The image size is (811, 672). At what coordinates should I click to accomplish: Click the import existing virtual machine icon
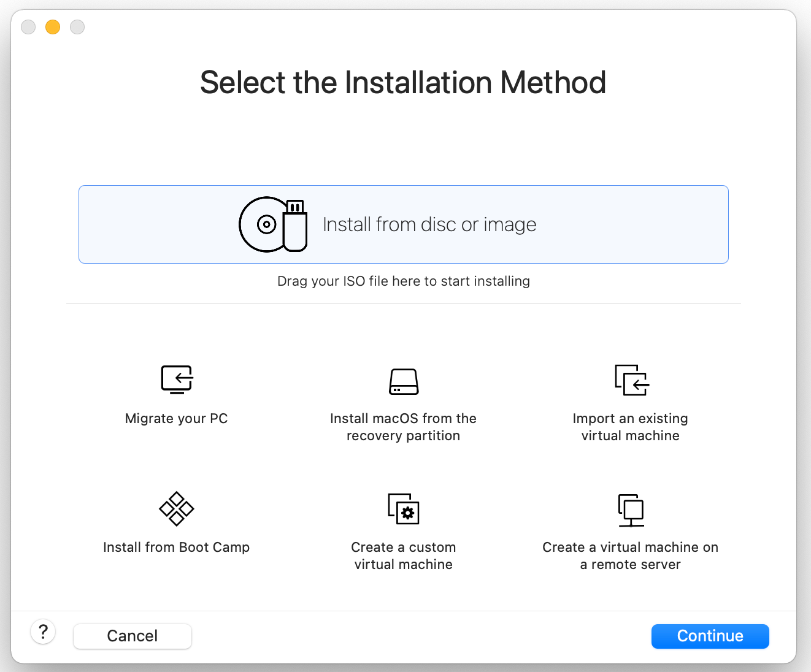pyautogui.click(x=631, y=380)
